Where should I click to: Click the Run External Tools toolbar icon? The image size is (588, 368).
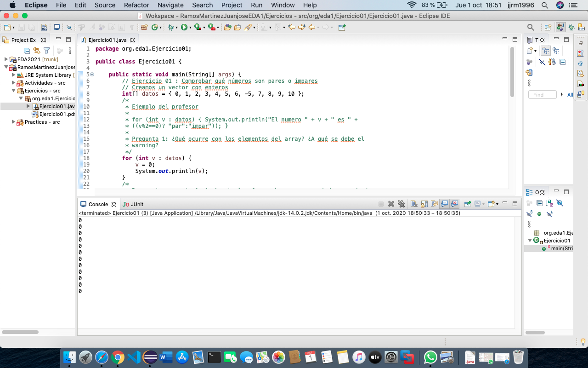tap(212, 27)
